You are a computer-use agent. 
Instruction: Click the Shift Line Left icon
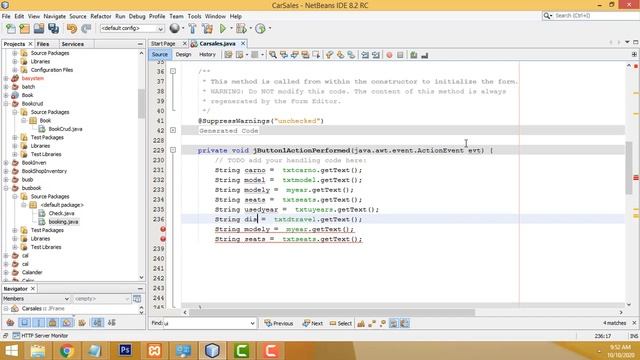point(364,55)
